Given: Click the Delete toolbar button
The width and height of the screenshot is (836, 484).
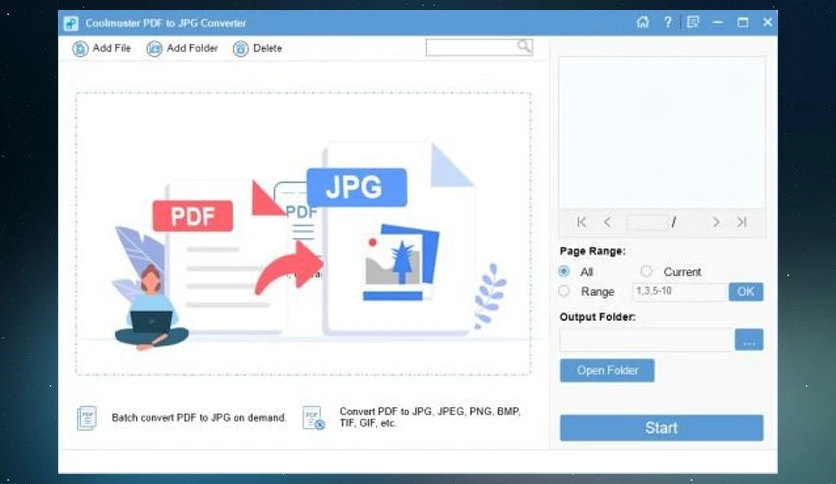Looking at the screenshot, I should point(258,49).
